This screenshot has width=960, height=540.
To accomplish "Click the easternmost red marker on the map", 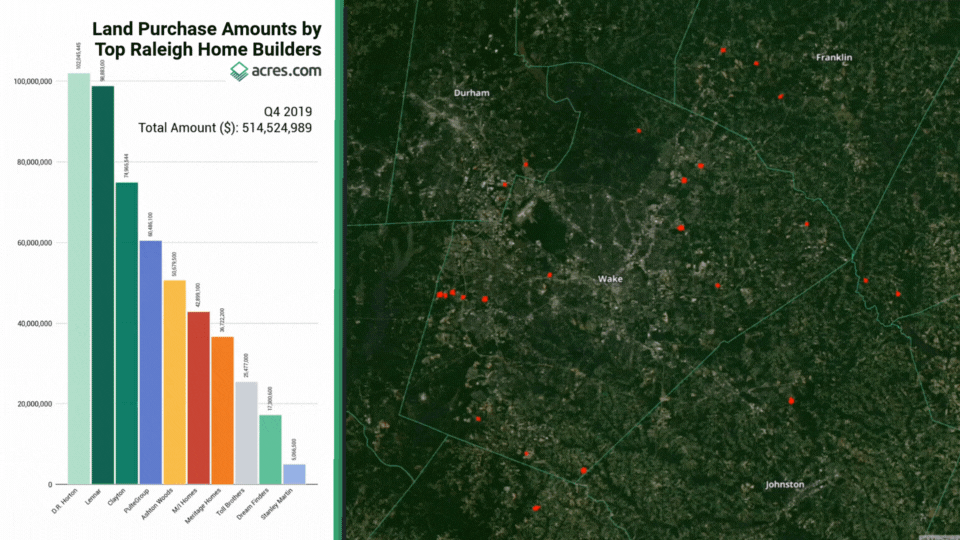I will pyautogui.click(x=898, y=294).
